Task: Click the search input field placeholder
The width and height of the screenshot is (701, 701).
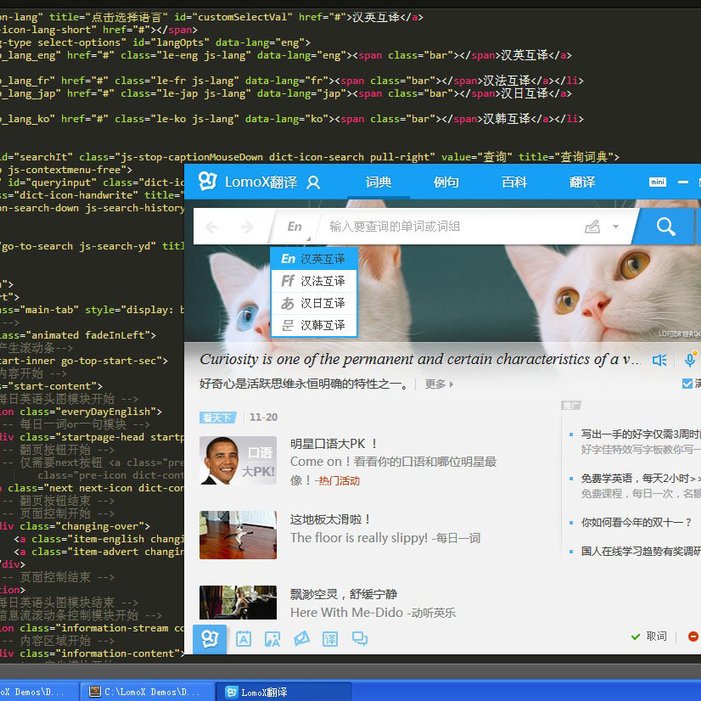Action: point(395,227)
